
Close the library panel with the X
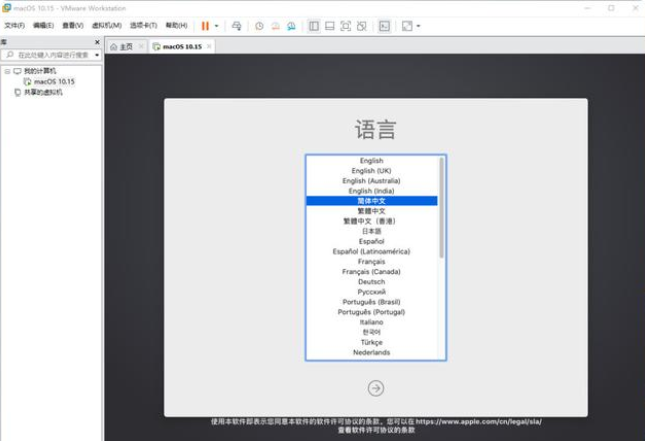click(97, 42)
